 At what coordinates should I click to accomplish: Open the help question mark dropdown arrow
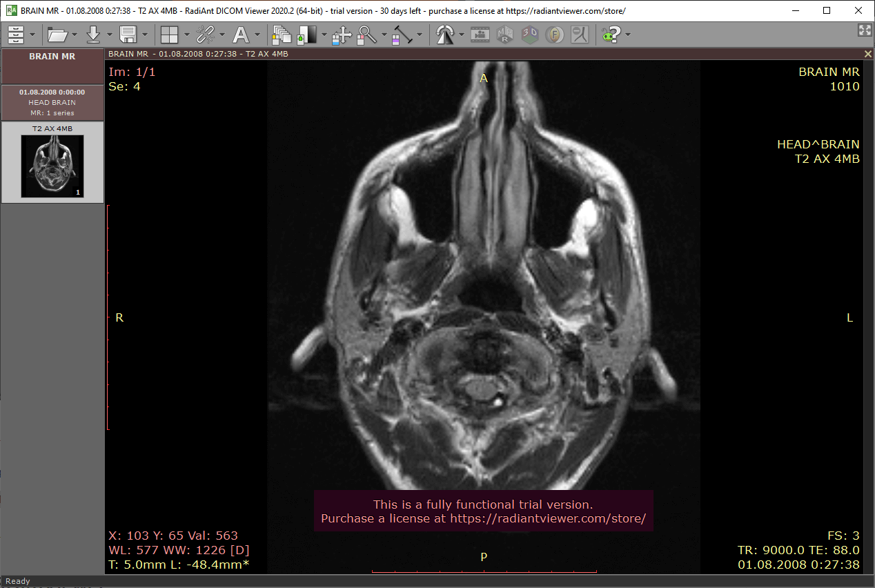click(x=627, y=35)
